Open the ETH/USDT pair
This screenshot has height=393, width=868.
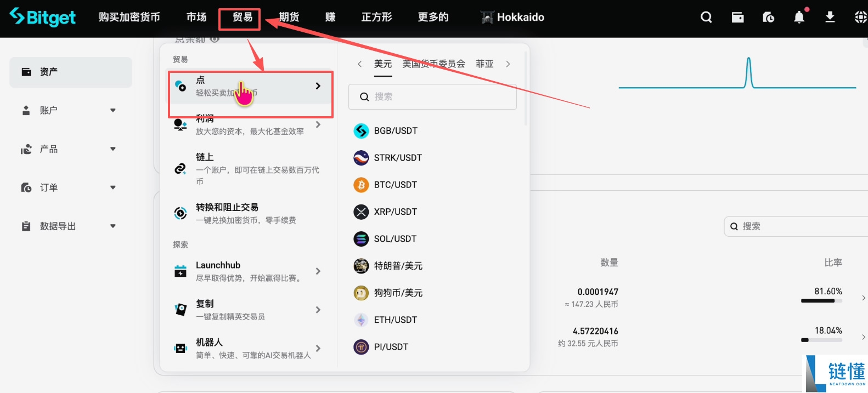[x=396, y=320]
